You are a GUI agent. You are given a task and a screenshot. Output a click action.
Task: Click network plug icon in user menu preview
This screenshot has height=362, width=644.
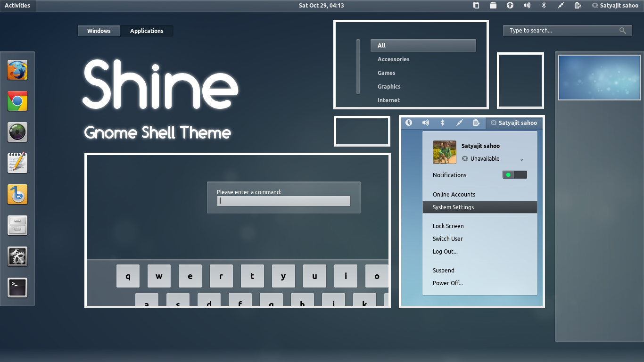[459, 123]
